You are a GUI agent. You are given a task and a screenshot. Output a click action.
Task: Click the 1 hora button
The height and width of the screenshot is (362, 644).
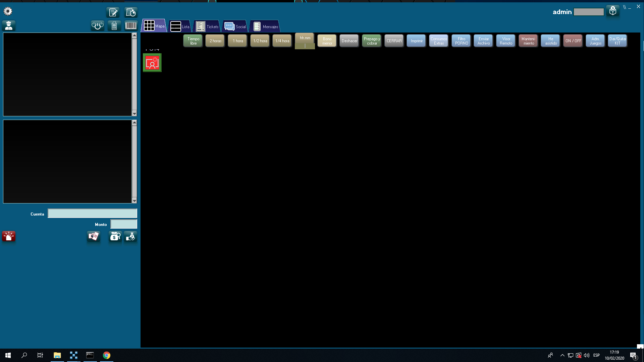pyautogui.click(x=238, y=41)
